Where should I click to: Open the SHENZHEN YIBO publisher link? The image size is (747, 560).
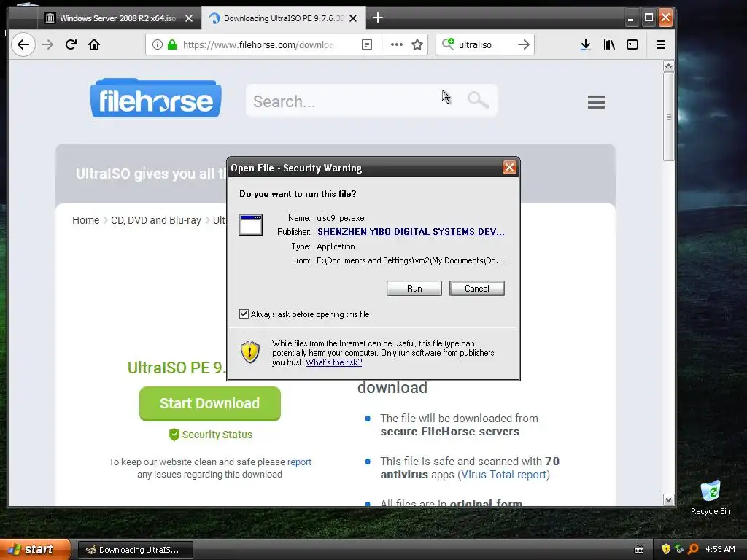[x=411, y=231]
